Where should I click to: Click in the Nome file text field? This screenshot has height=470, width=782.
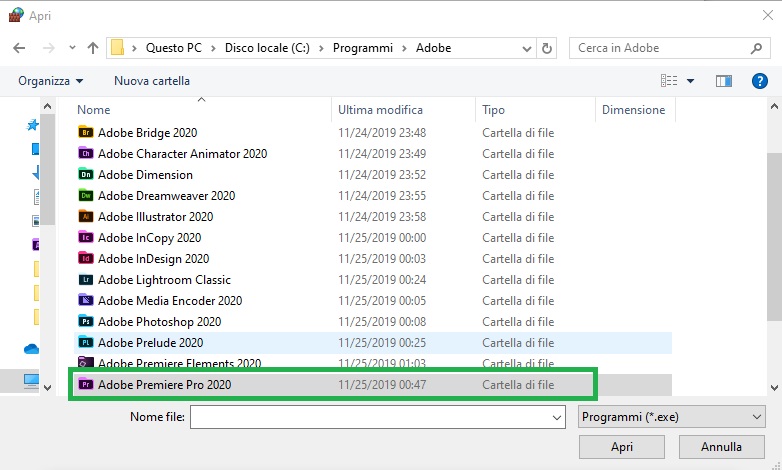click(x=370, y=417)
